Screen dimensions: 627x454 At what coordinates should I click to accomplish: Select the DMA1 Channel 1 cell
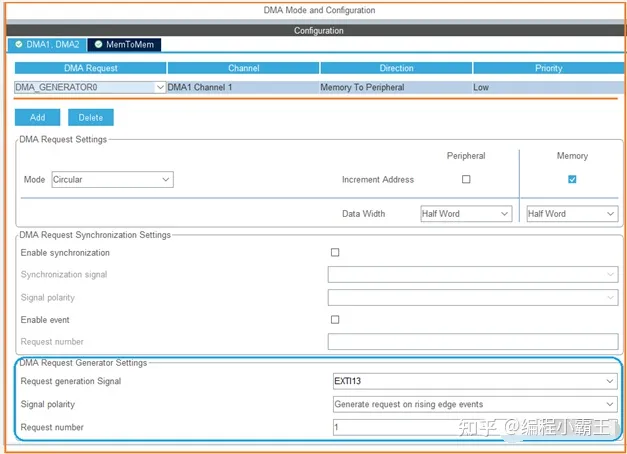[243, 87]
